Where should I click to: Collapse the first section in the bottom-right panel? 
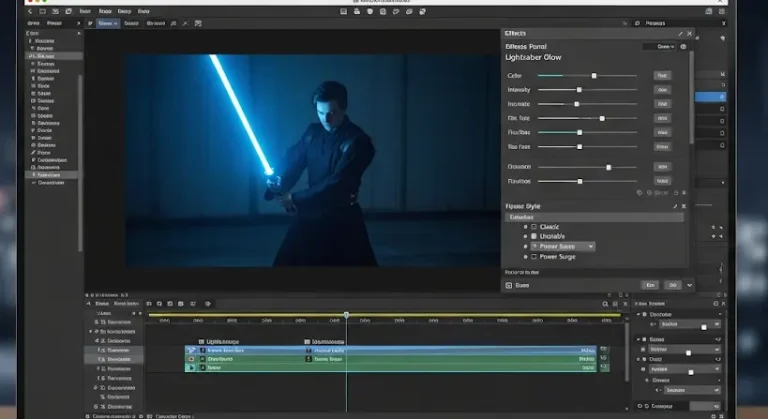tap(638, 314)
